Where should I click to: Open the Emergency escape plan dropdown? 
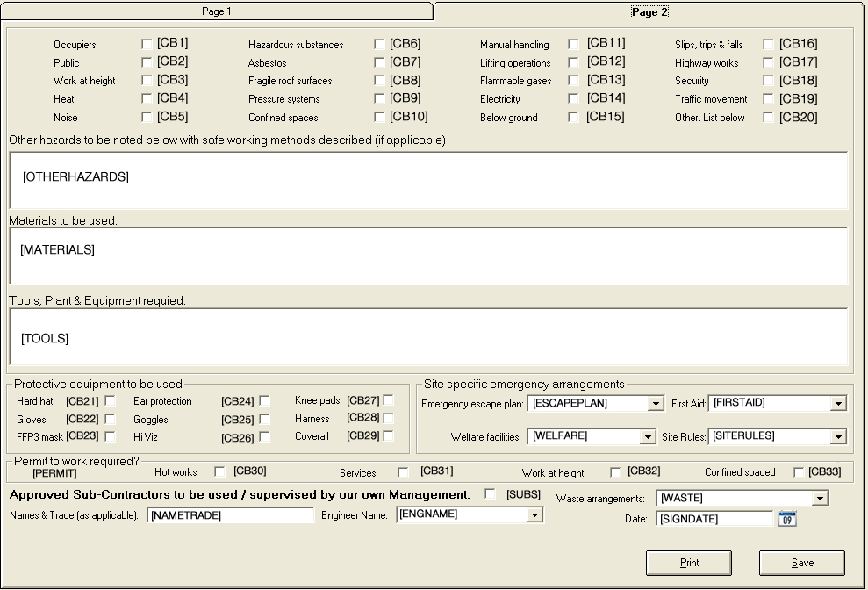click(x=656, y=403)
